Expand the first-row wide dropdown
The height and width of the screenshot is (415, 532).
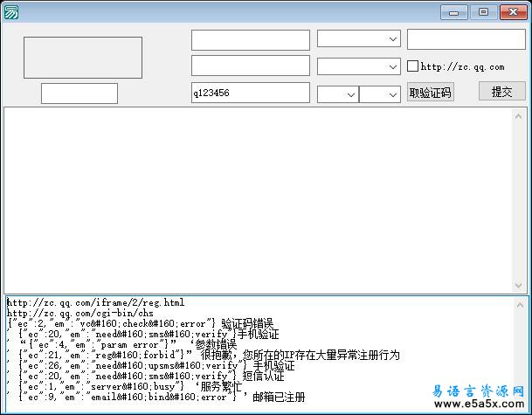click(x=358, y=39)
